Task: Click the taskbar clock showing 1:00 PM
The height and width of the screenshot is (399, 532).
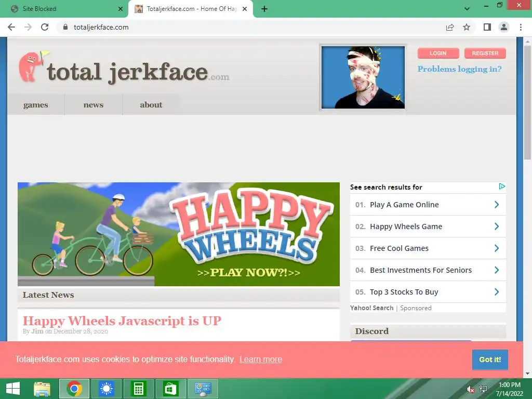Action: 509,389
